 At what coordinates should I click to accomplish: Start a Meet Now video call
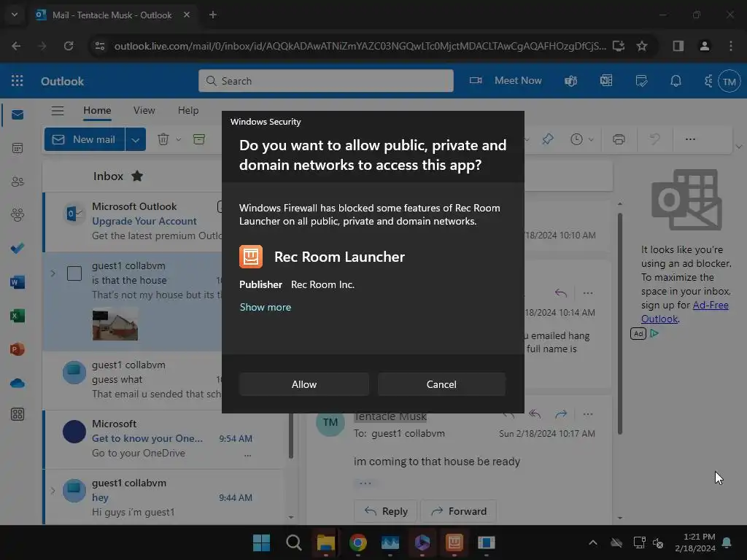coord(506,80)
